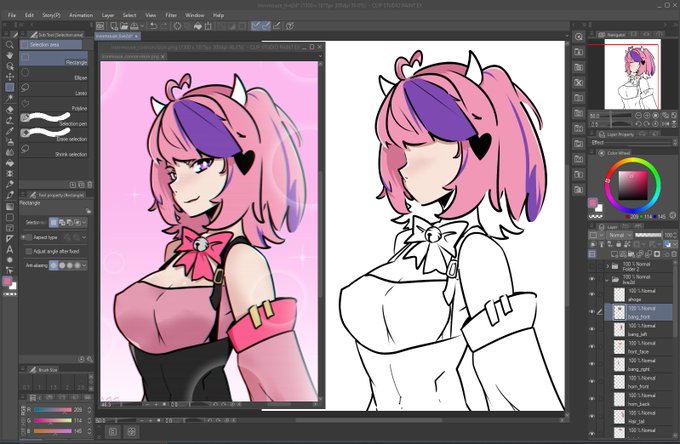The image size is (680, 444).
Task: Select the Operation object tool
Action: pos(9,66)
